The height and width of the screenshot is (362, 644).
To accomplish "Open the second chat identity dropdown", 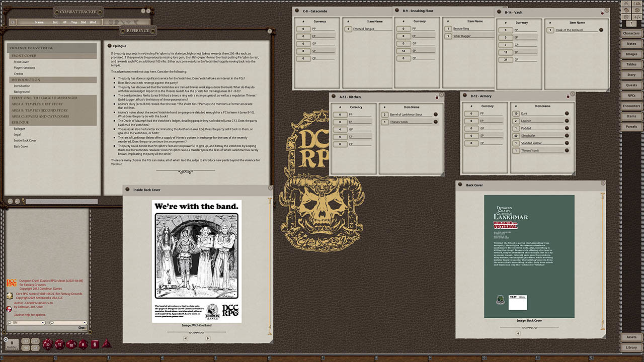I will point(85,322).
